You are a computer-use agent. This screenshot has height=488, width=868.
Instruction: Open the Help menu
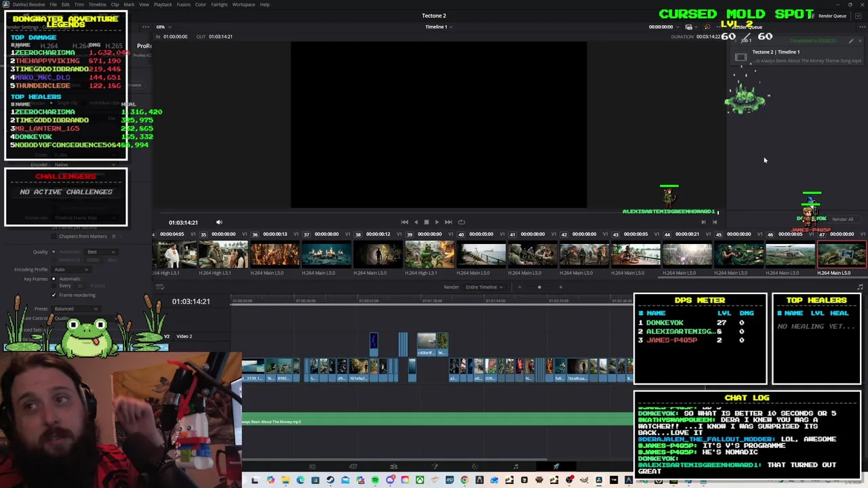(264, 4)
